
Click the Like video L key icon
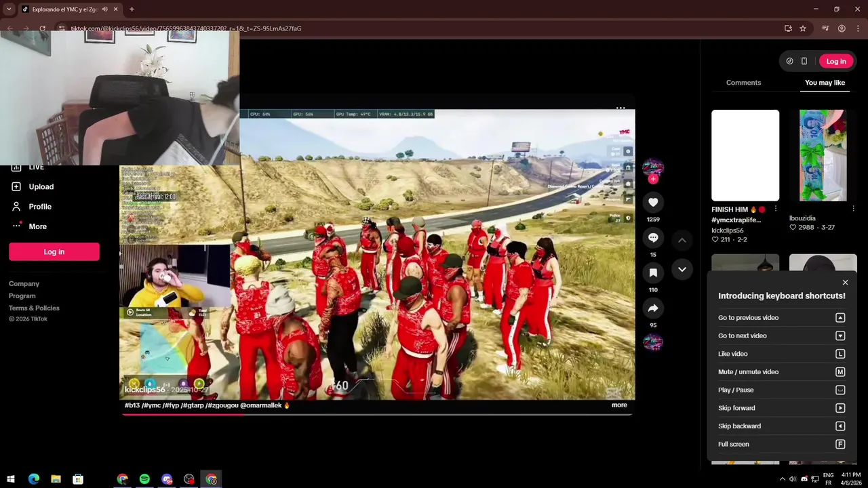[x=840, y=354]
